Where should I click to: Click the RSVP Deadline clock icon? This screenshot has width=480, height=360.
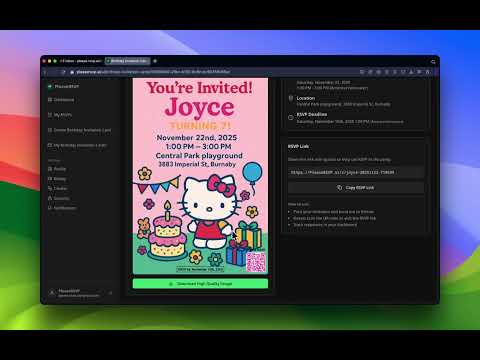point(291,117)
